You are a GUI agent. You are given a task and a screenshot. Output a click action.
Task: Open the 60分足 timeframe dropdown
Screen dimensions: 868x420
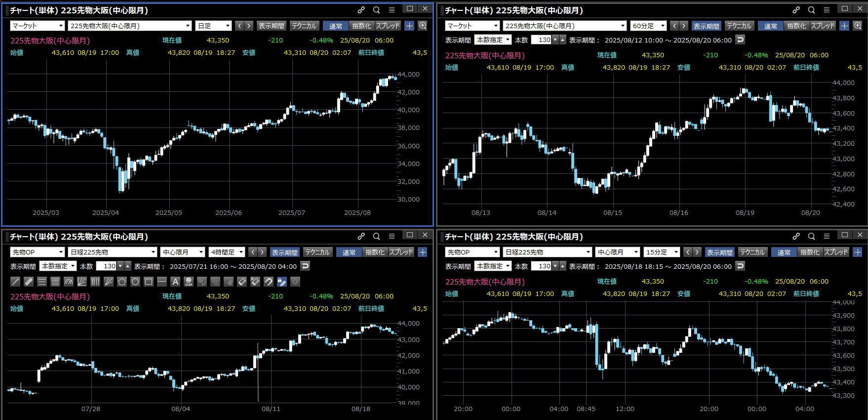click(648, 26)
